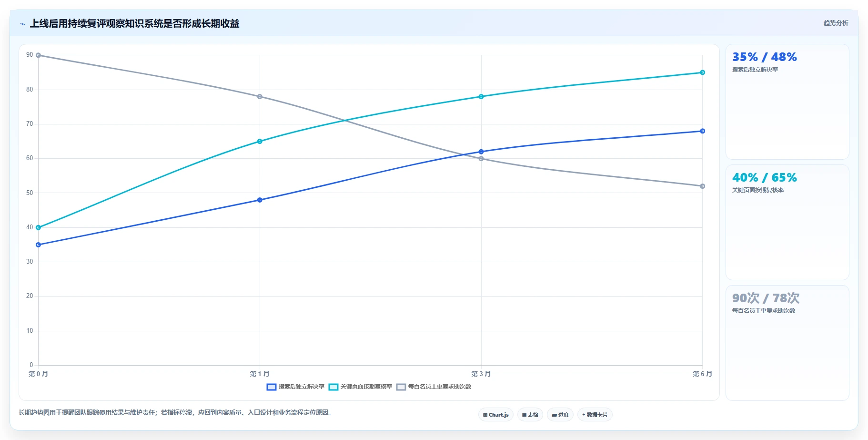Click the trend icon beside the title
Screen dimensions: 868x440
pos(22,24)
